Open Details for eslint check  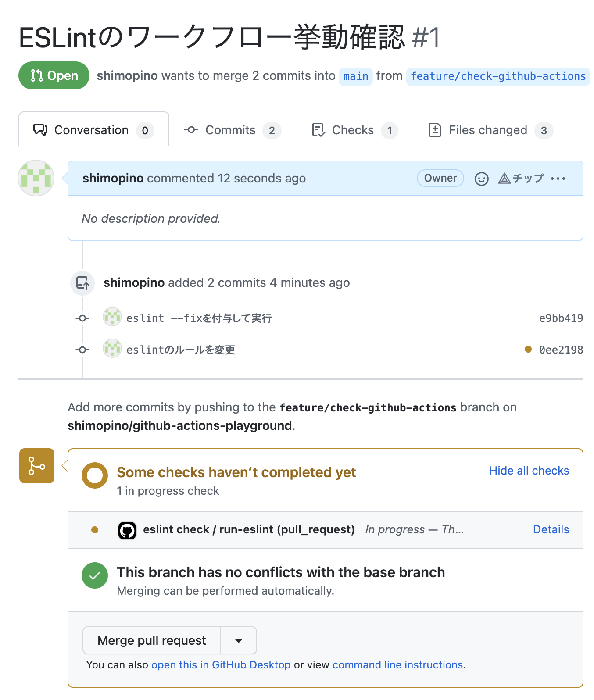point(551,529)
